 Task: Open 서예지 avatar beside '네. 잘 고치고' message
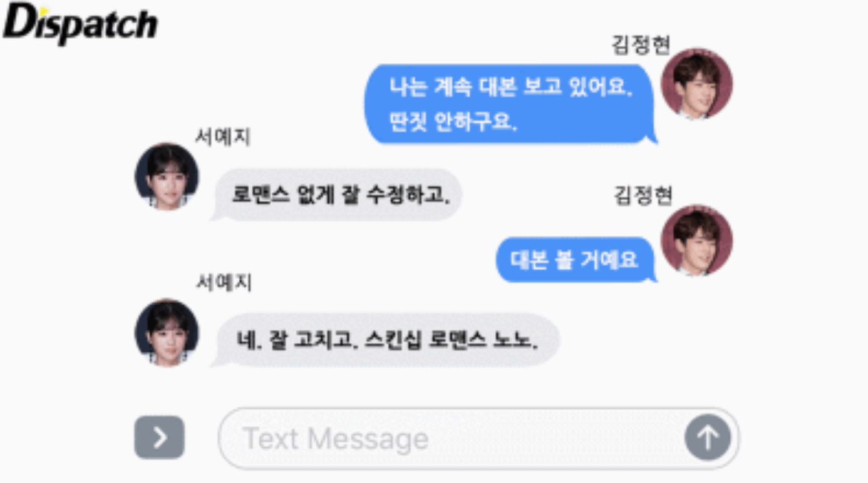(167, 332)
